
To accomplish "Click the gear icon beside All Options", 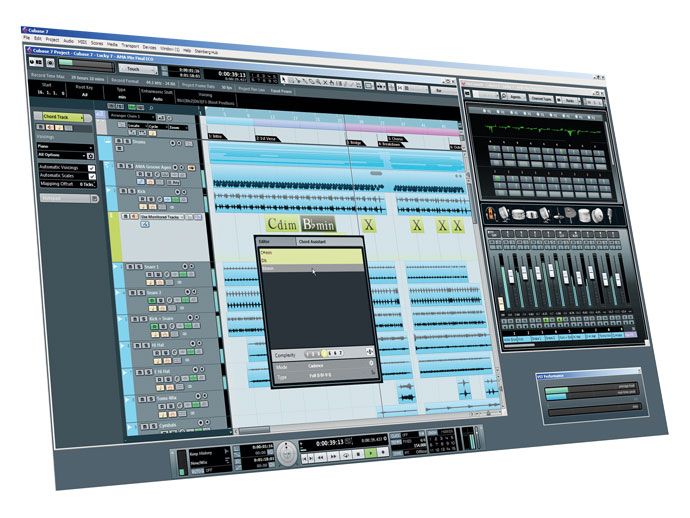I will coord(90,156).
